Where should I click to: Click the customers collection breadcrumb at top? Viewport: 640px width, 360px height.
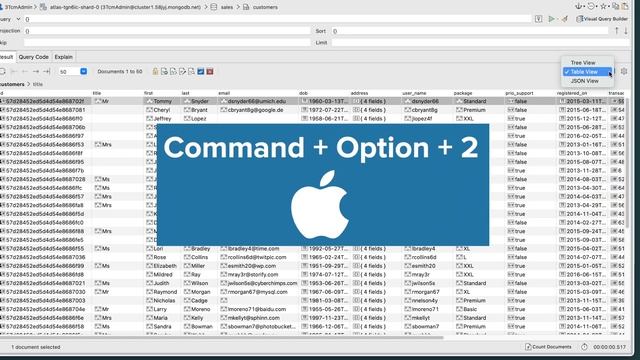pos(265,7)
